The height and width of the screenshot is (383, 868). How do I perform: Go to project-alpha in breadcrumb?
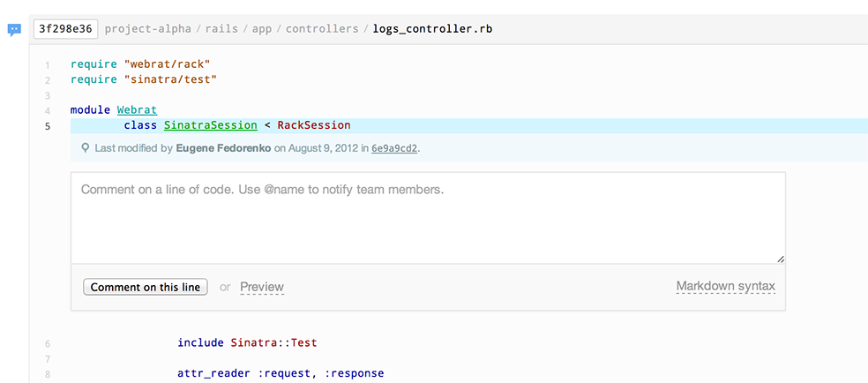148,29
